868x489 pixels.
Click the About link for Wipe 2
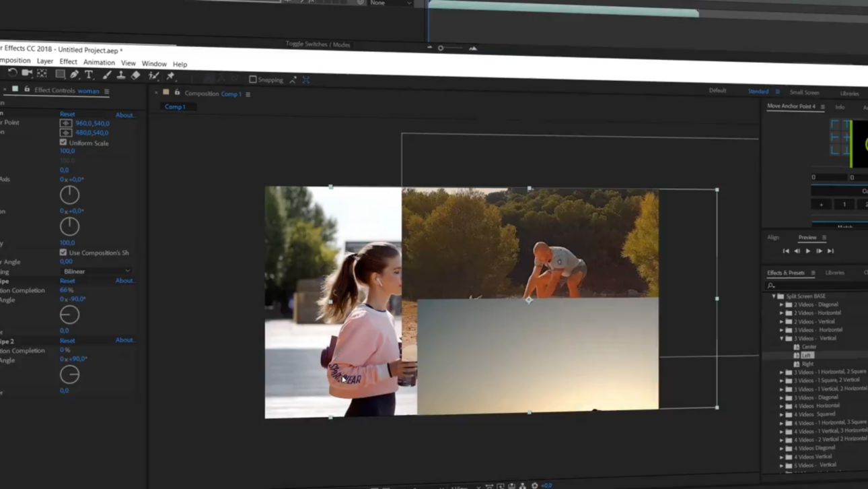[x=125, y=339]
